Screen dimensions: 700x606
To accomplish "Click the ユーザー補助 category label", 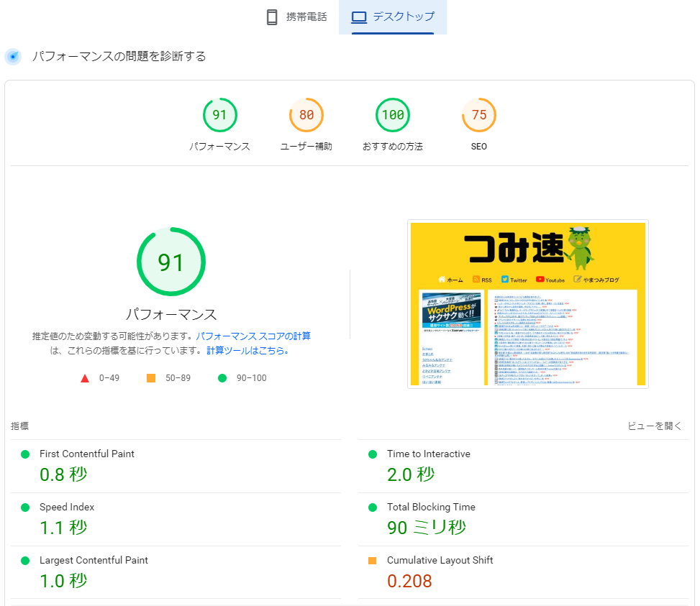I will (x=306, y=146).
